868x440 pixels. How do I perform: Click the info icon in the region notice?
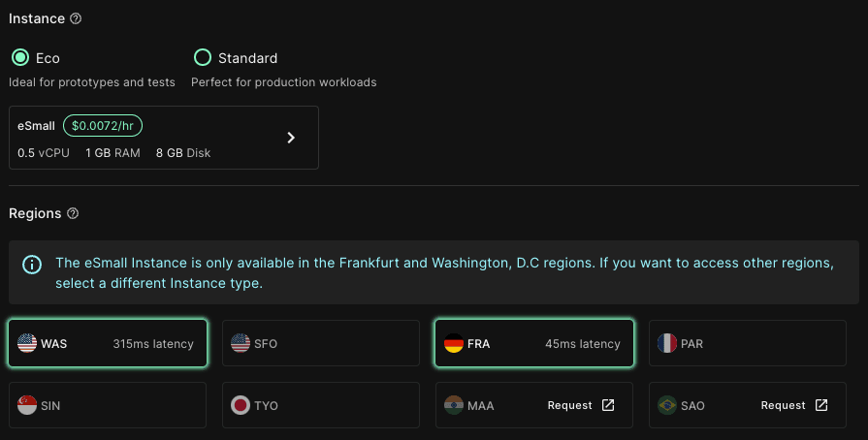[32, 264]
